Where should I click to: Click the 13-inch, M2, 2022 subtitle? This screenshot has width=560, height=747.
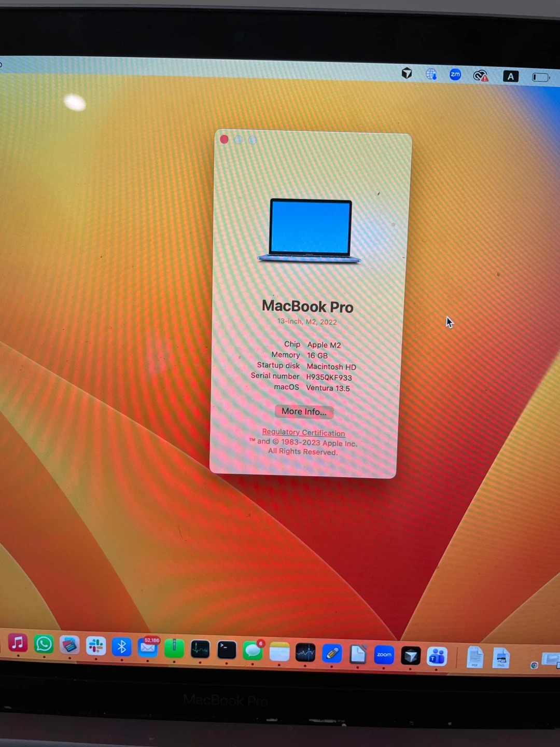pyautogui.click(x=307, y=322)
